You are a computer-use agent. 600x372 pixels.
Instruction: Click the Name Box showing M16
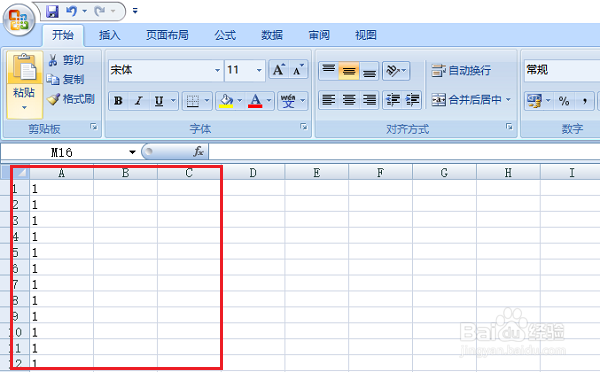(x=63, y=152)
